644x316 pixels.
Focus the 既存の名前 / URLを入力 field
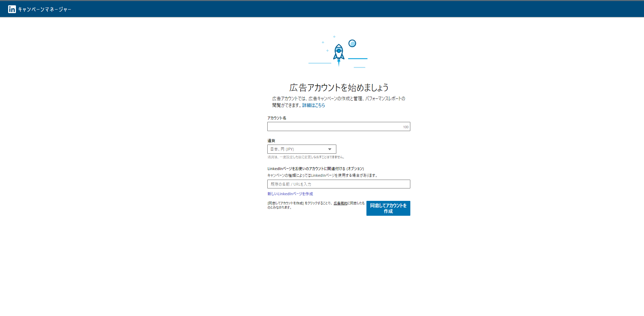point(338,184)
